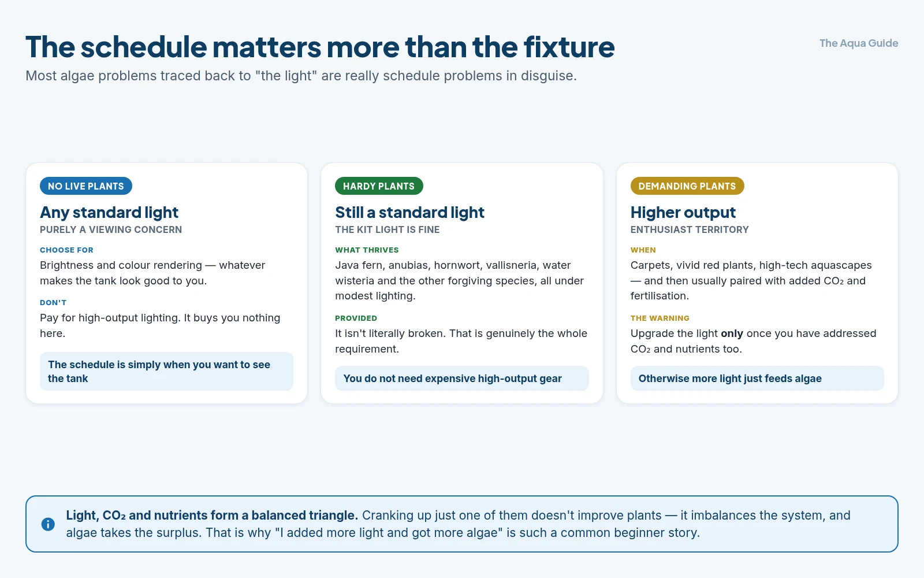The width and height of the screenshot is (924, 578).
Task: Click 'THE WARNING' section label
Action: (660, 318)
